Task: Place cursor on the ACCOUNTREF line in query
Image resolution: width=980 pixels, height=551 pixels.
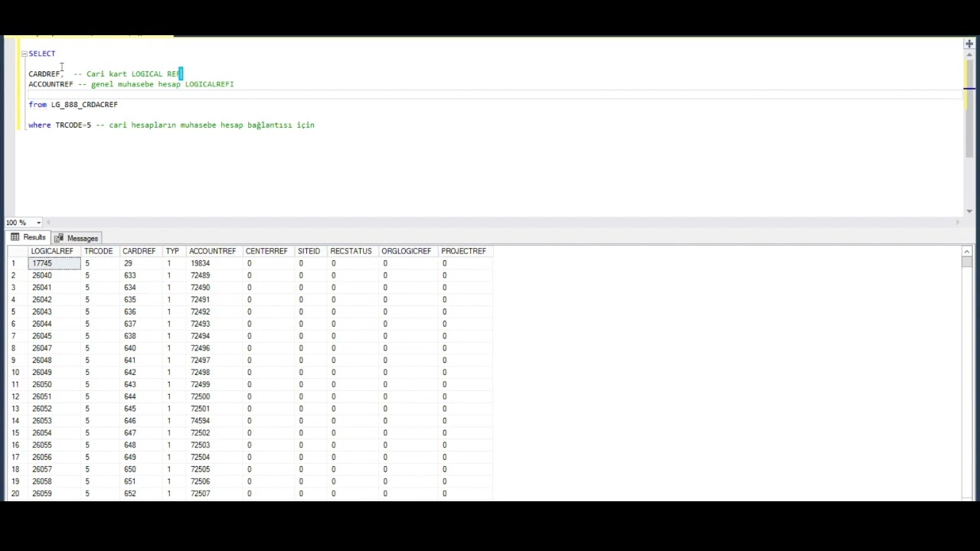Action: (x=131, y=84)
